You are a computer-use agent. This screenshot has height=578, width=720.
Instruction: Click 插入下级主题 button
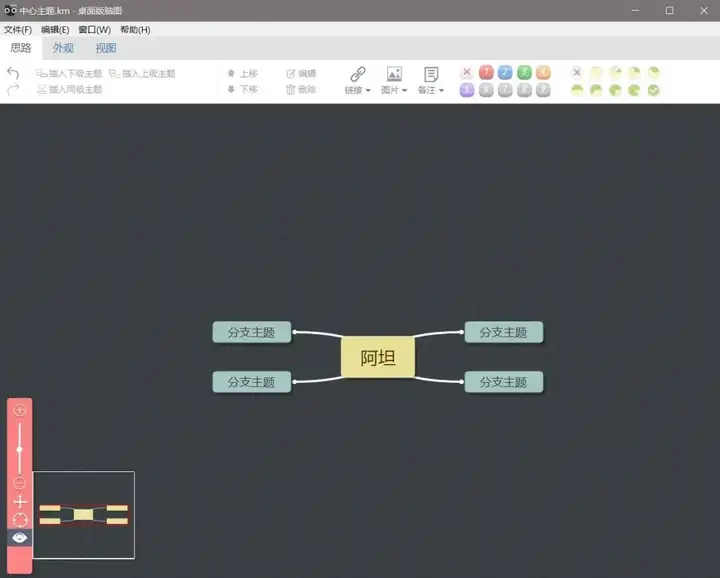click(69, 73)
